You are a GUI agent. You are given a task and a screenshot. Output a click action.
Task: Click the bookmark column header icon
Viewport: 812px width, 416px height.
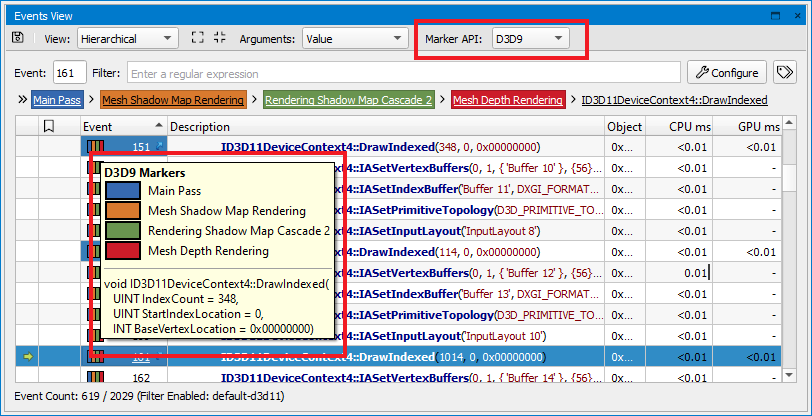click(47, 127)
